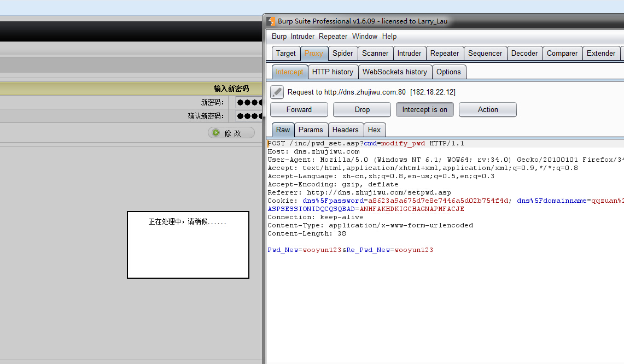Viewport: 624px width, 364px height.
Task: Forward the intercepted request
Action: pos(299,109)
